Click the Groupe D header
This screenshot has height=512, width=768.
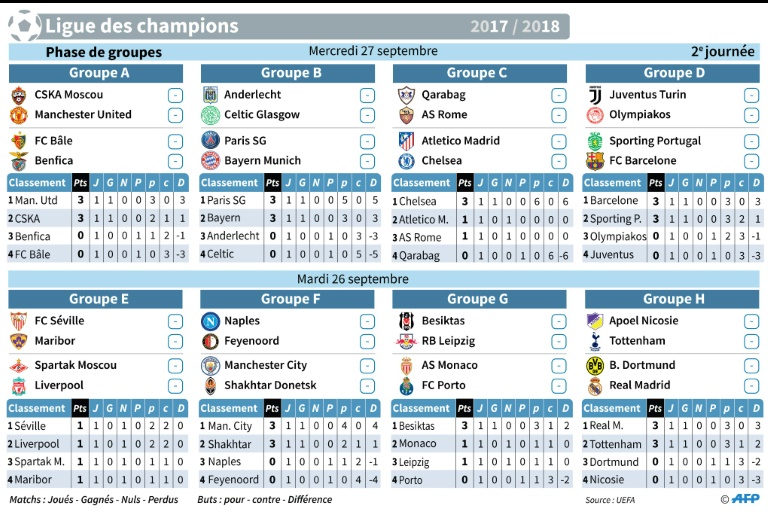[673, 73]
